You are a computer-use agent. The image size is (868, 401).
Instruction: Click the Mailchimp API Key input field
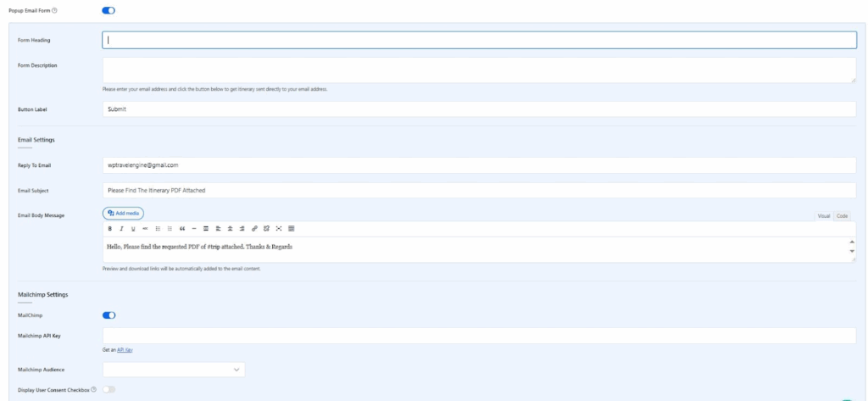[x=479, y=336]
